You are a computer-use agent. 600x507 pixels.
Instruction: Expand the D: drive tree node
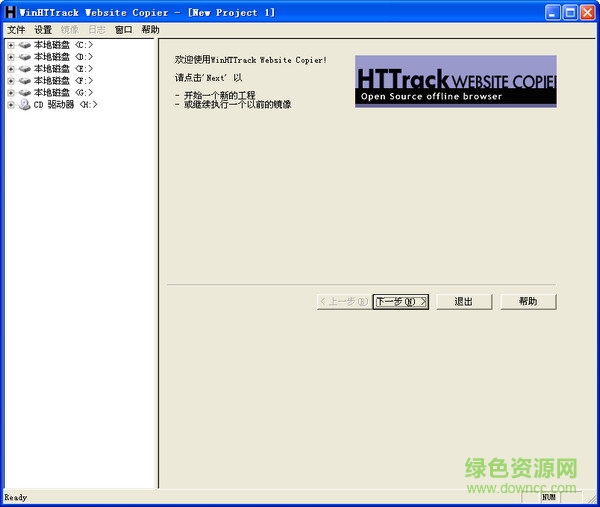point(11,57)
